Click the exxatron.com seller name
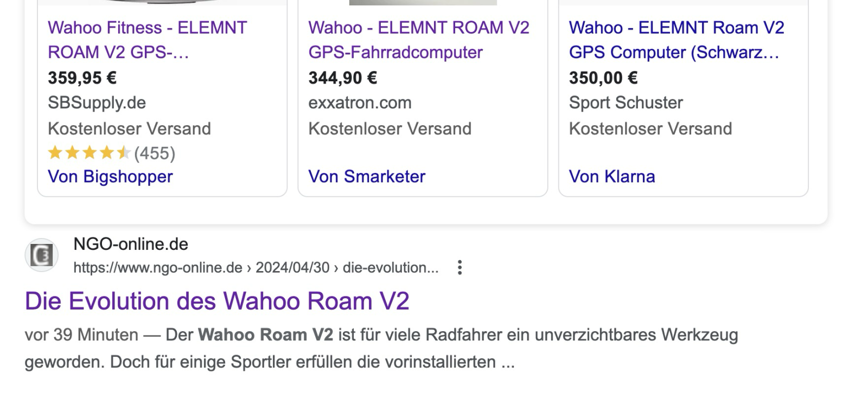The width and height of the screenshot is (868, 412). (x=360, y=103)
